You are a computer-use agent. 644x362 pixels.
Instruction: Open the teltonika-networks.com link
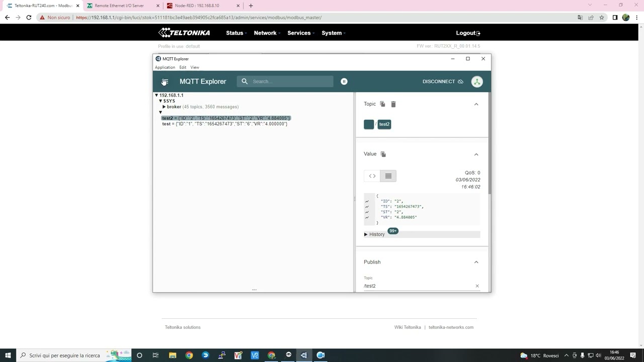pos(451,327)
